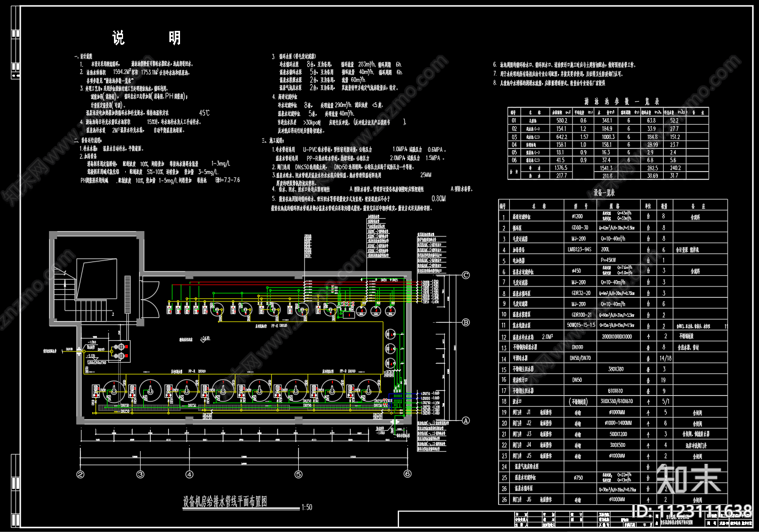This screenshot has height=532, width=759.
Task: Select model cell "GD80-30" in equipment table
Action: pyautogui.click(x=580, y=228)
